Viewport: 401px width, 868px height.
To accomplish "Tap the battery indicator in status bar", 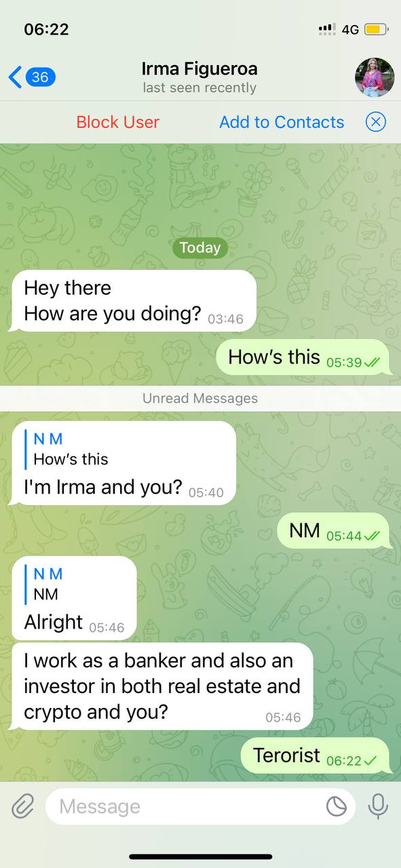I will pos(377,29).
